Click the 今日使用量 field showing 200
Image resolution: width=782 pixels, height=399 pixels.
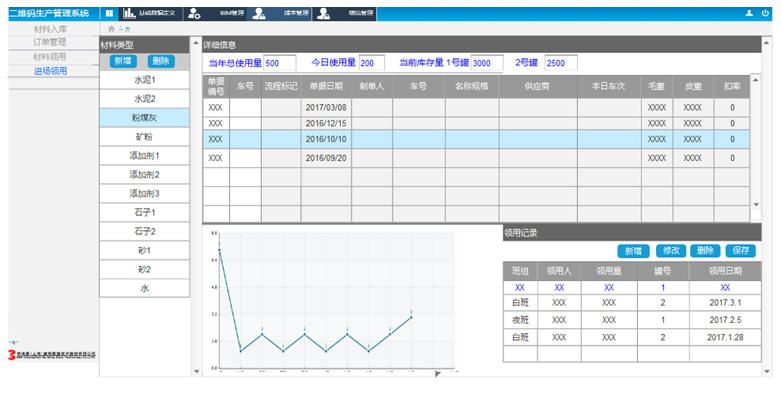(372, 63)
